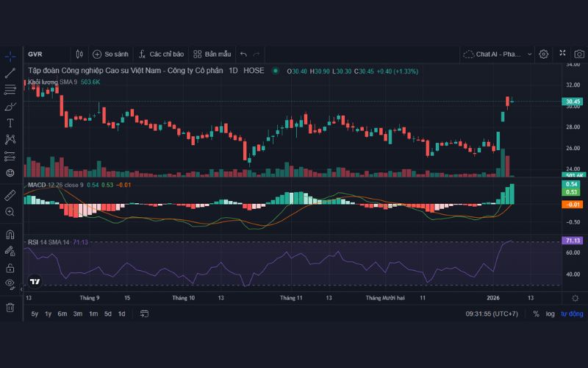Choose the text annotation tool
The width and height of the screenshot is (588, 368).
pyautogui.click(x=10, y=123)
